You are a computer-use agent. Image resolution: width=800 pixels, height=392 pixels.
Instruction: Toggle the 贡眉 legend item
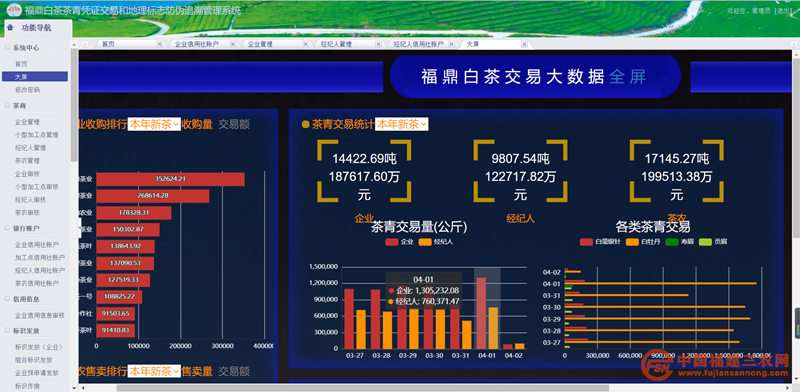point(712,241)
